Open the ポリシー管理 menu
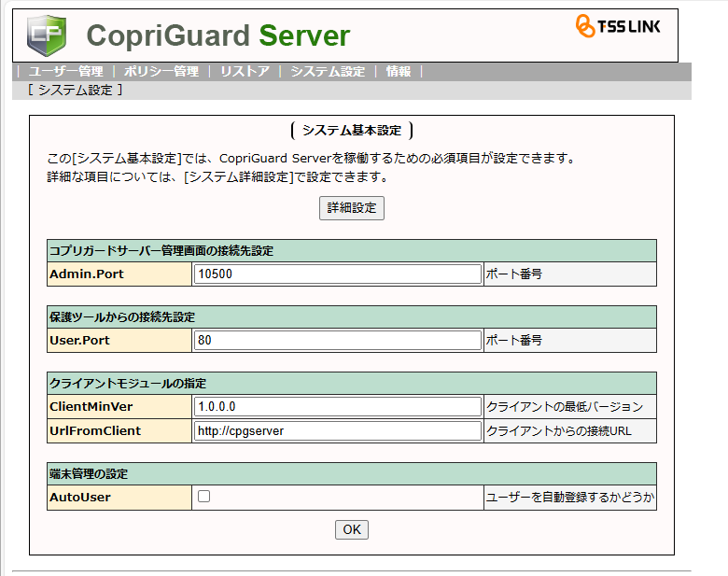Viewport: 728px width, 576px height. coord(161,72)
